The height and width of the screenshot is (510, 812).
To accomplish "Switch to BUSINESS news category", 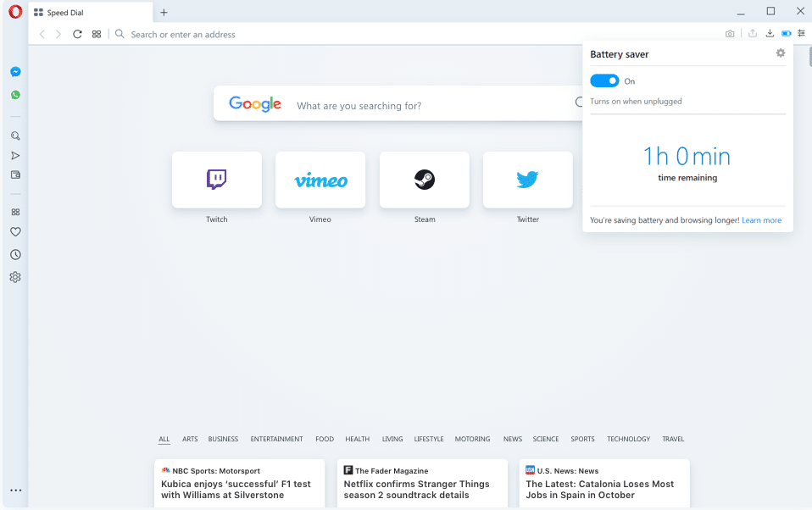I will tap(223, 439).
